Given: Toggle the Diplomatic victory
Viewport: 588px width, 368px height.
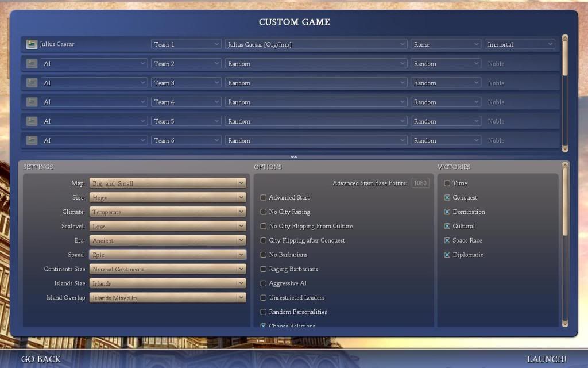Looking at the screenshot, I should 447,255.
